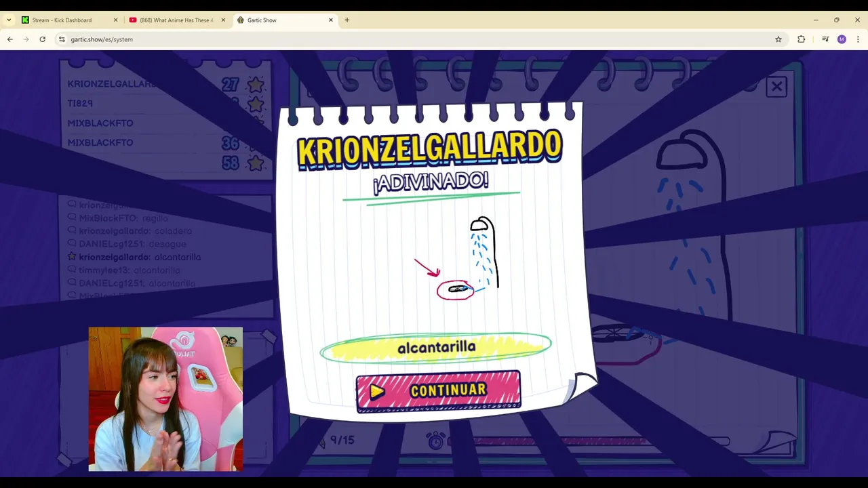
Task: Select TI829 in the player list
Action: tap(80, 104)
